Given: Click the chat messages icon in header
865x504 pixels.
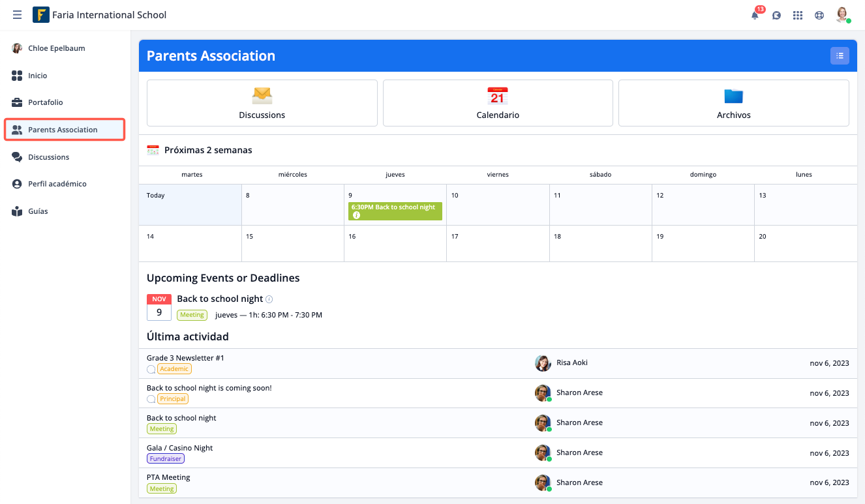Looking at the screenshot, I should (x=776, y=16).
